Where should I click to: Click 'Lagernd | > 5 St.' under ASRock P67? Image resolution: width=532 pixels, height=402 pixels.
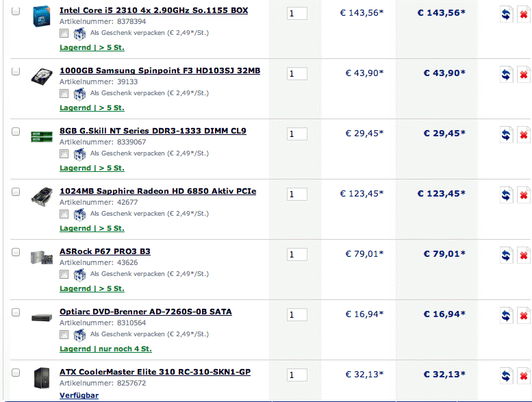click(92, 288)
